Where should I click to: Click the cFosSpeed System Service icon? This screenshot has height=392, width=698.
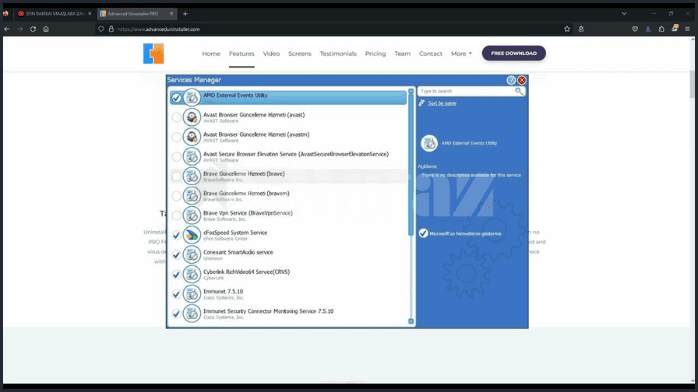[x=192, y=235]
